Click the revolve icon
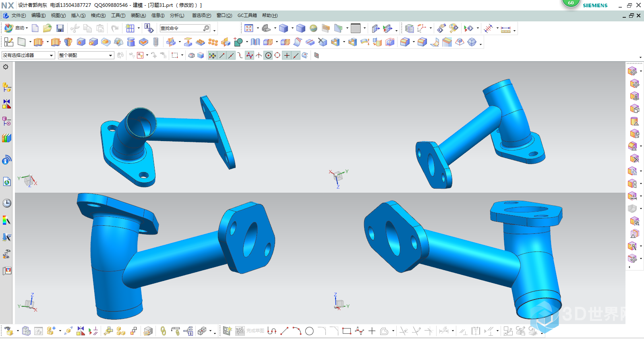 tap(68, 42)
